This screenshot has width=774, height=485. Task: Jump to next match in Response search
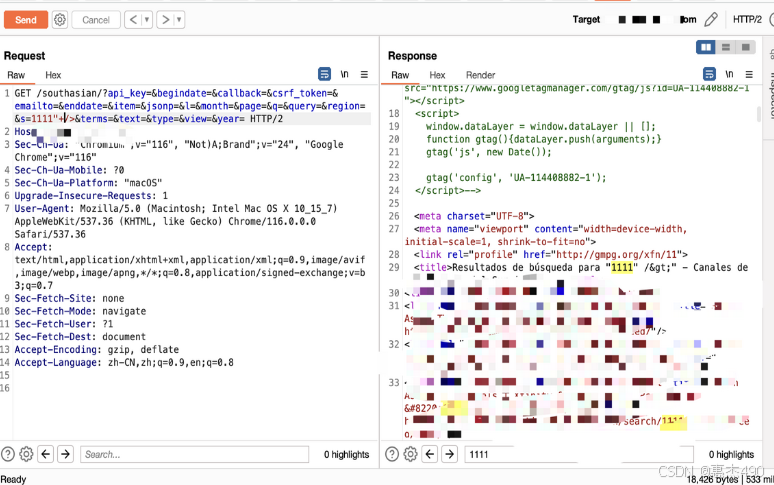[449, 454]
